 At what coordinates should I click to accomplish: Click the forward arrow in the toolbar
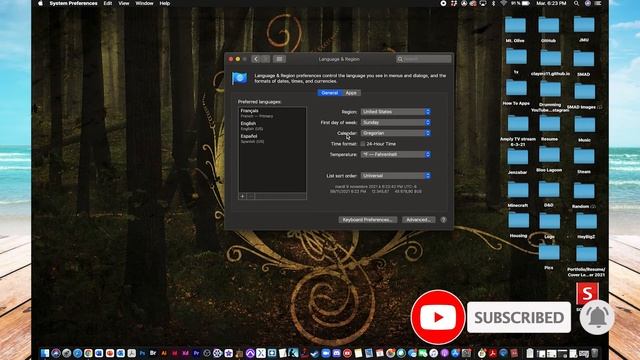[265, 59]
